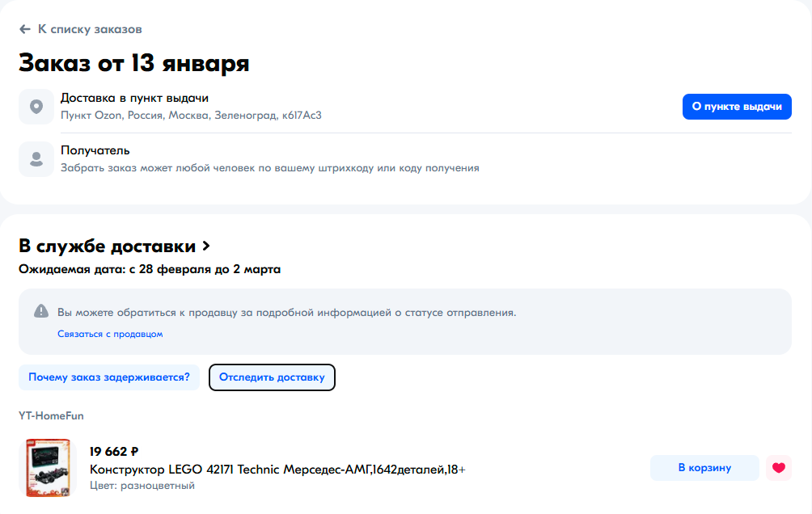
Task: Click 'Цвет: разноцветный' text
Action: pos(142,486)
